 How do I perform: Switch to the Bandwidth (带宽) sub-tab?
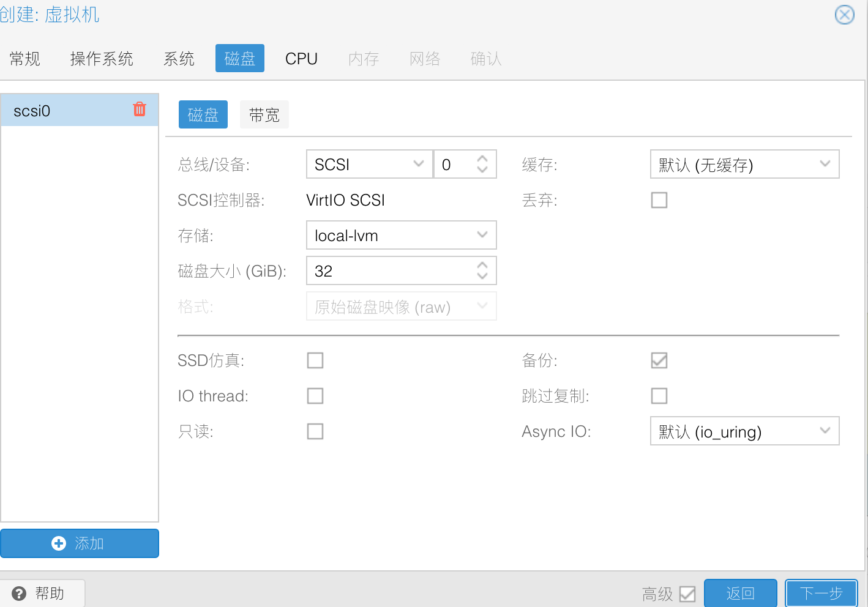pos(264,115)
